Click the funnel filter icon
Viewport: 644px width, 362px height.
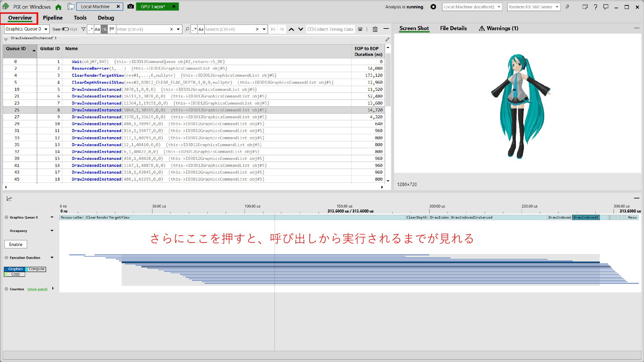tap(83, 29)
